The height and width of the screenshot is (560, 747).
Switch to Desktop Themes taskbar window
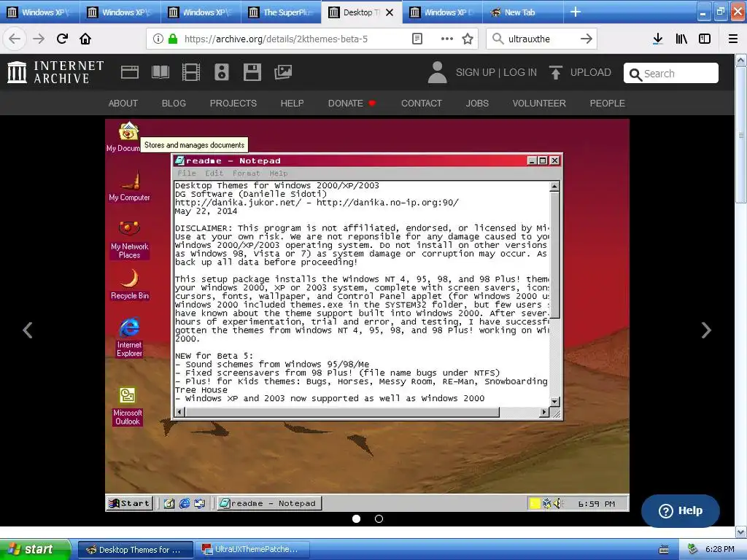(136, 550)
